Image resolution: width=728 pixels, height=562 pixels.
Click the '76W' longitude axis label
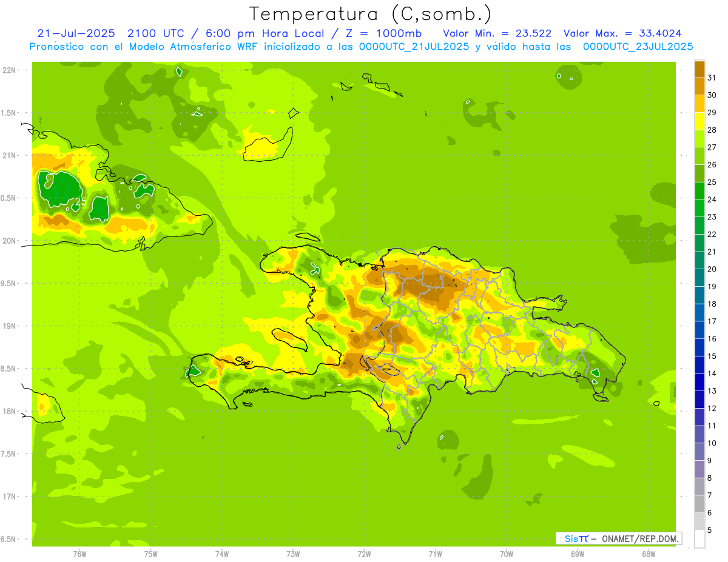click(x=79, y=554)
